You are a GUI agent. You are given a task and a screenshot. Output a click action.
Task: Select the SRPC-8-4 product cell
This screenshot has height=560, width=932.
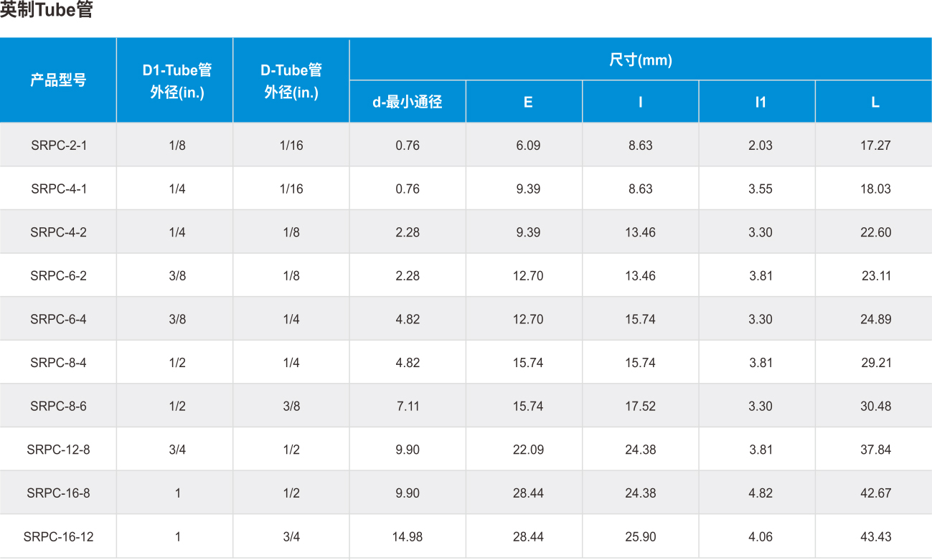(x=59, y=363)
